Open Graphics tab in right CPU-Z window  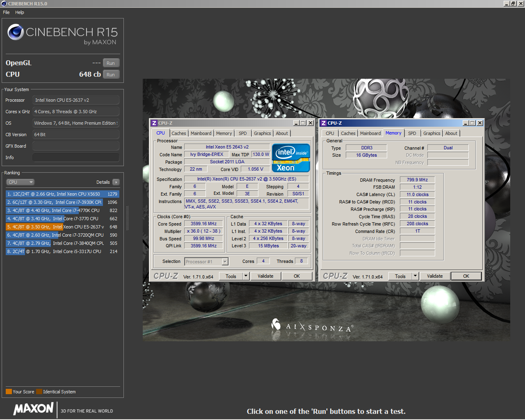coord(432,133)
